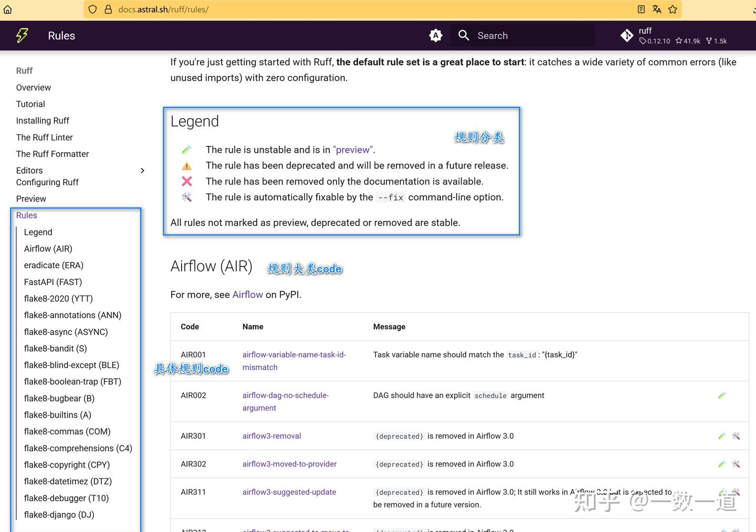Jump to flake8-datetimez (DTZ) section
Image resolution: width=756 pixels, height=532 pixels.
[x=68, y=481]
